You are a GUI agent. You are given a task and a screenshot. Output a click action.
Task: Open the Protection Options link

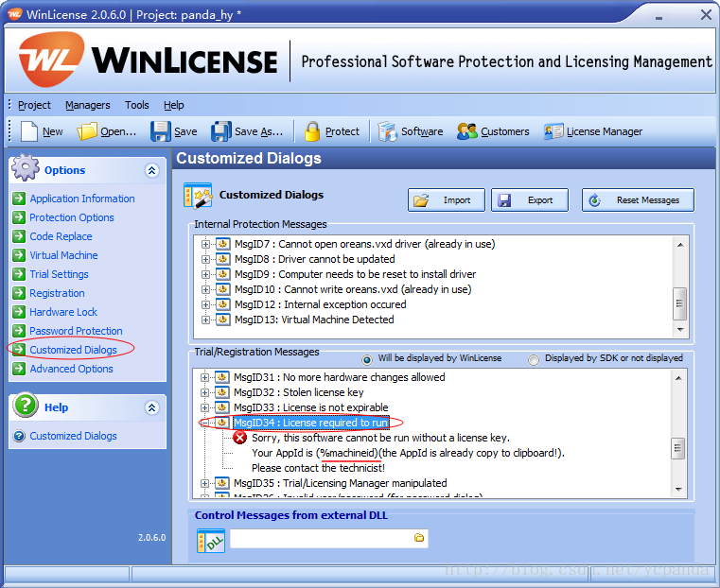72,216
